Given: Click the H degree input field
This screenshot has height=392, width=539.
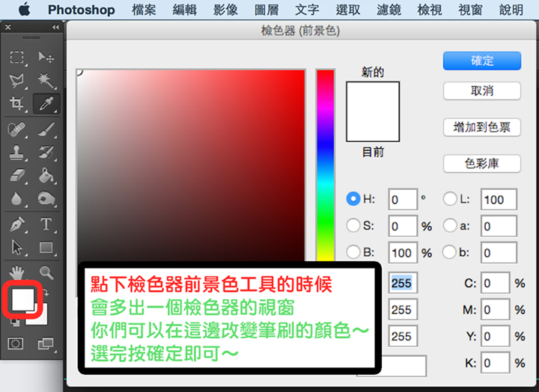Looking at the screenshot, I should coord(403,199).
